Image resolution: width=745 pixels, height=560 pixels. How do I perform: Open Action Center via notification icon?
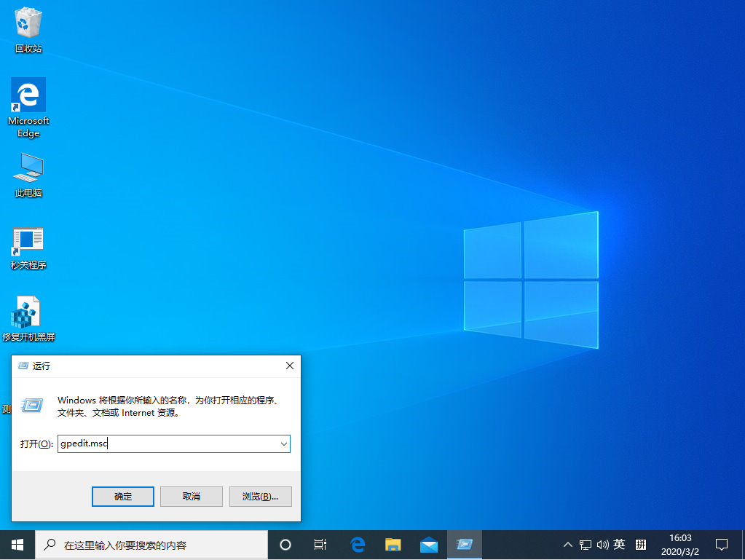coord(721,544)
